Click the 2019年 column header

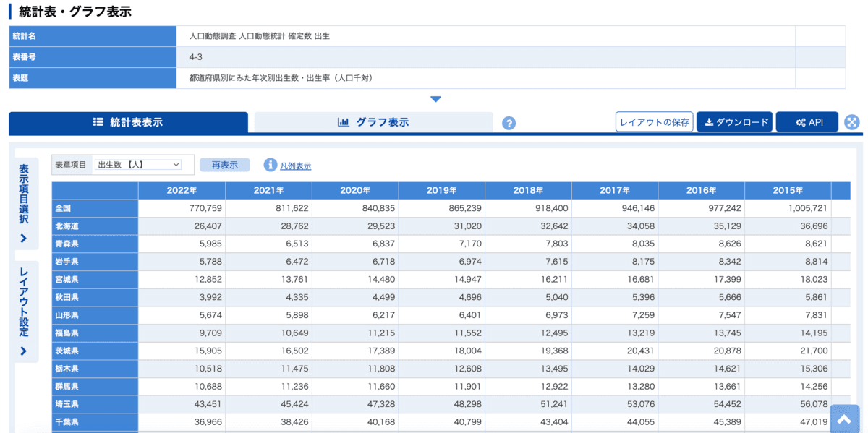[441, 190]
